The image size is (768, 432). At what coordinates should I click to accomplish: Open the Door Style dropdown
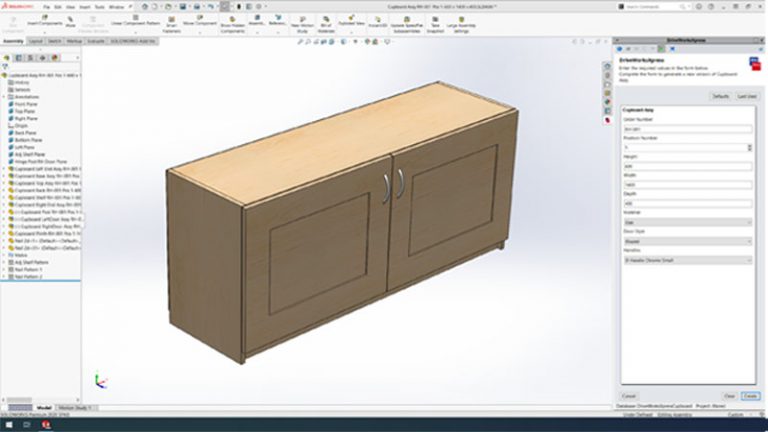coord(688,241)
